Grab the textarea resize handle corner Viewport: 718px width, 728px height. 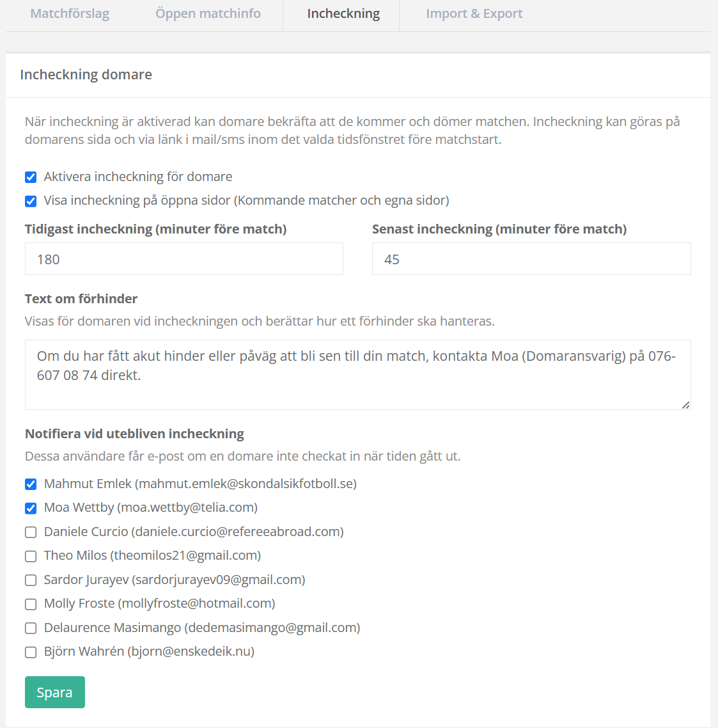[x=685, y=405]
